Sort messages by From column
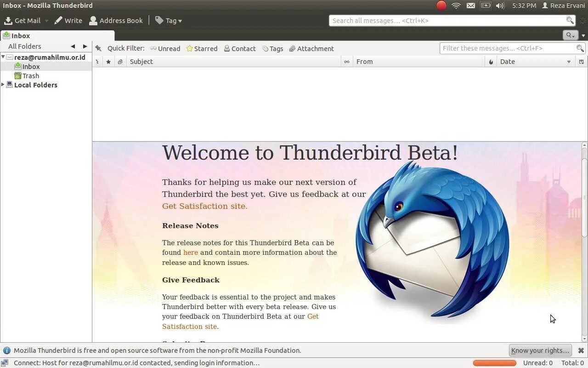The width and height of the screenshot is (588, 368). (x=419, y=62)
